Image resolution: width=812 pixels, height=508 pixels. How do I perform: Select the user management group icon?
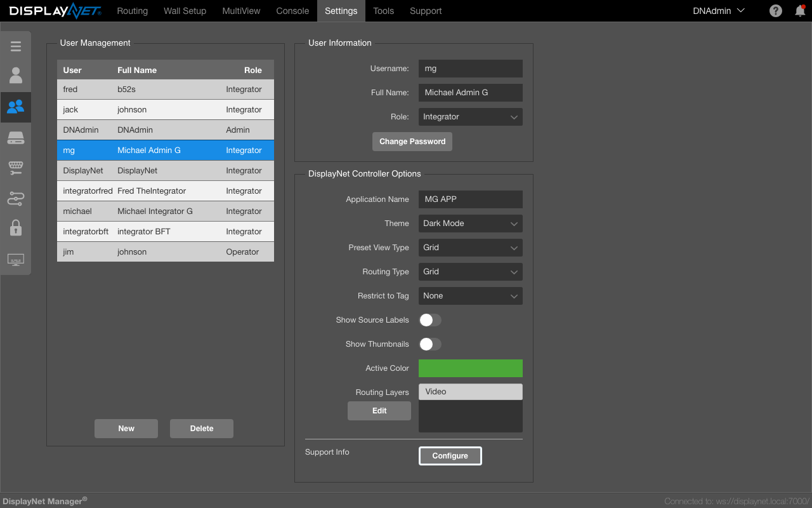(15, 107)
